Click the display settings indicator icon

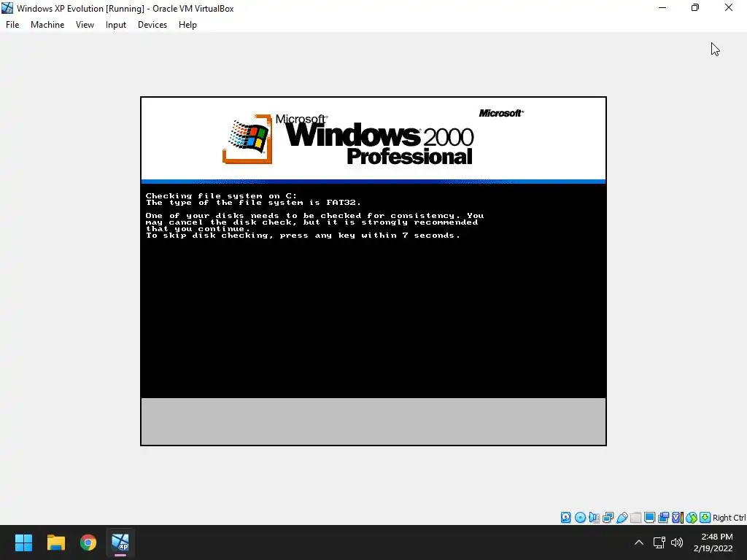point(649,518)
